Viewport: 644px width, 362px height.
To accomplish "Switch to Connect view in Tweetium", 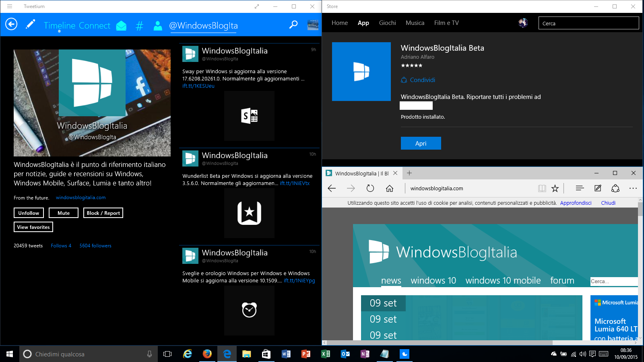I will [94, 25].
